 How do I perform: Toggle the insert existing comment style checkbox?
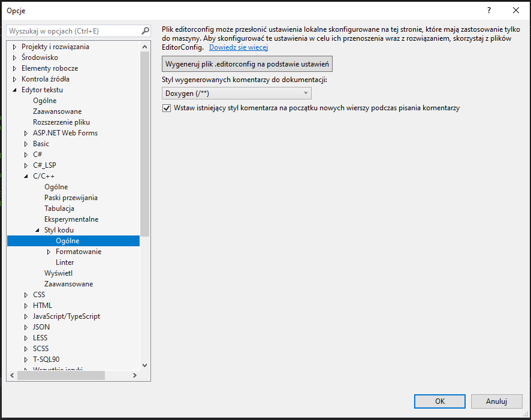pos(167,108)
